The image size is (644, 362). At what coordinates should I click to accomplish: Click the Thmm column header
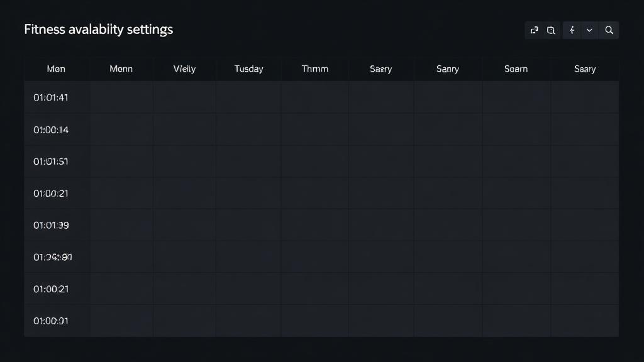pos(314,69)
